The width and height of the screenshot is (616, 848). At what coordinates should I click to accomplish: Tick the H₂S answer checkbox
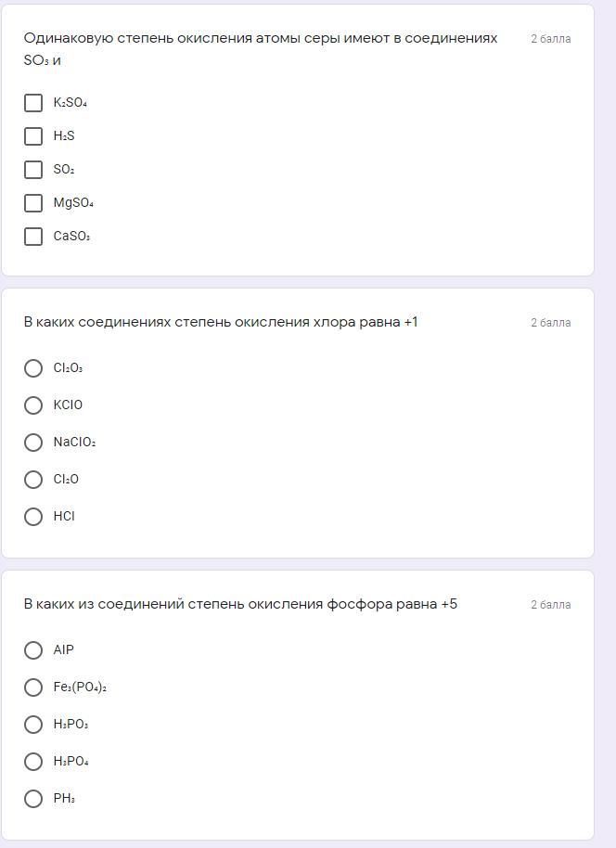click(x=33, y=136)
